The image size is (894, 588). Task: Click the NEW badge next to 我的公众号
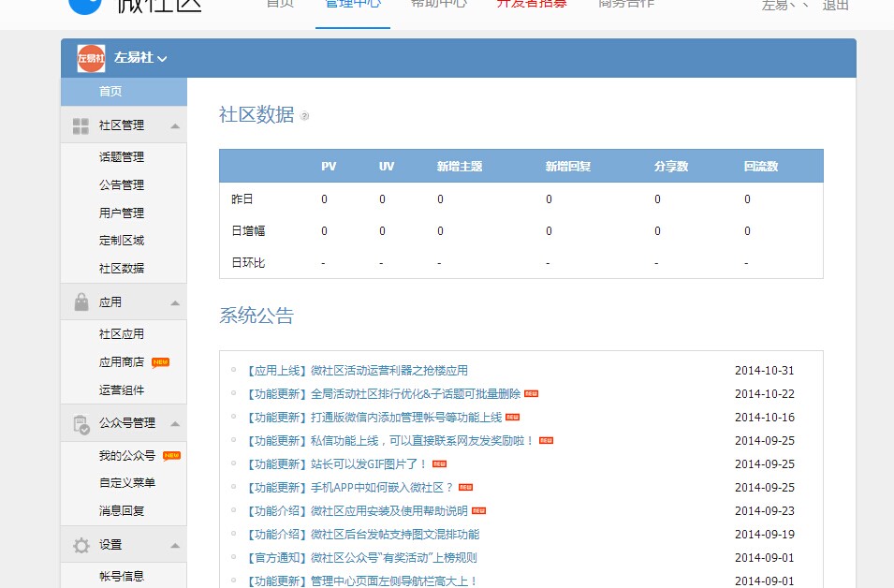tap(171, 456)
